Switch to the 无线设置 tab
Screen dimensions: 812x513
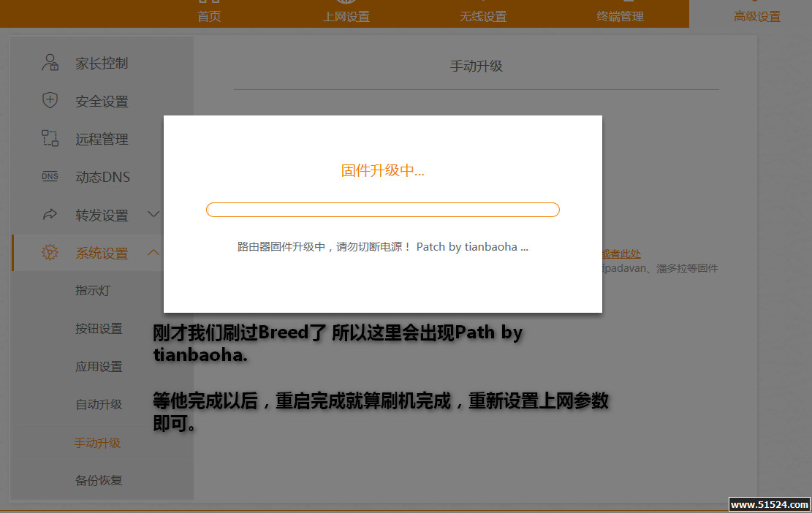(483, 16)
